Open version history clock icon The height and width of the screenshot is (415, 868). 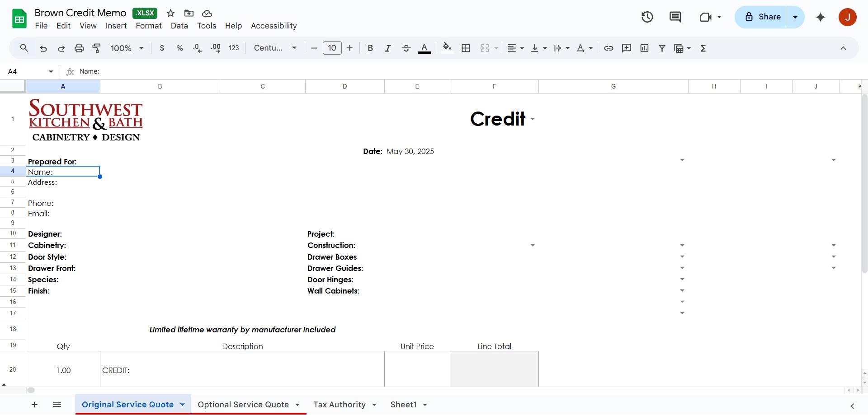tap(647, 17)
